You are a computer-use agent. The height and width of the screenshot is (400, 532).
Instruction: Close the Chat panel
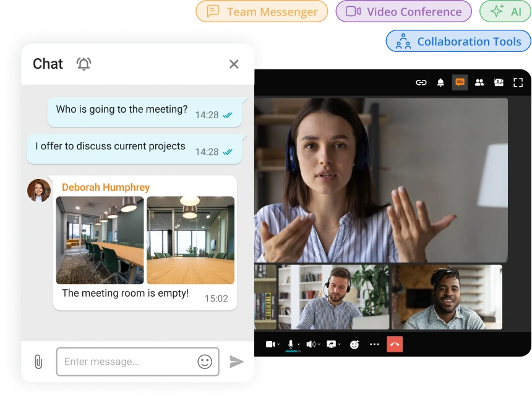pos(234,64)
